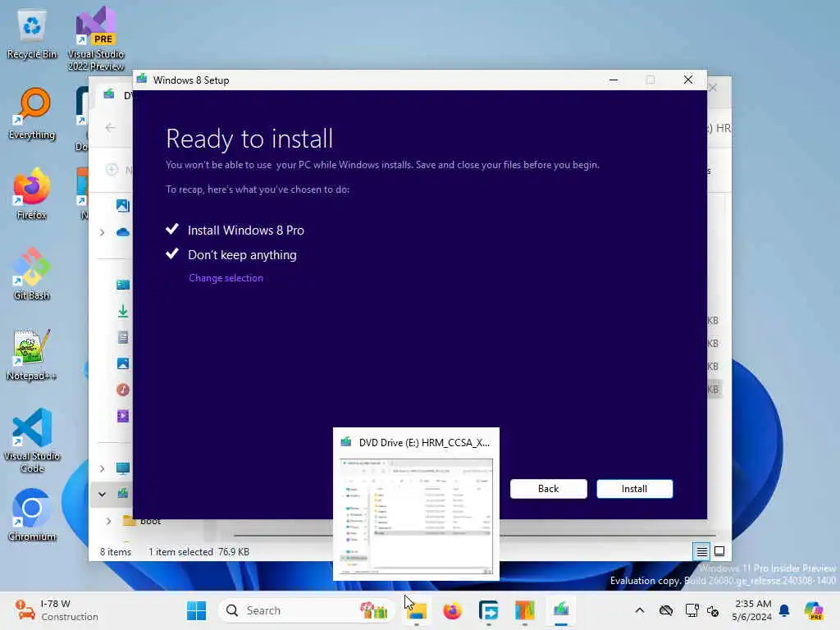Image resolution: width=840 pixels, height=630 pixels.
Task: Open the Videos folder in the Explorer sidebar
Action: tap(123, 416)
